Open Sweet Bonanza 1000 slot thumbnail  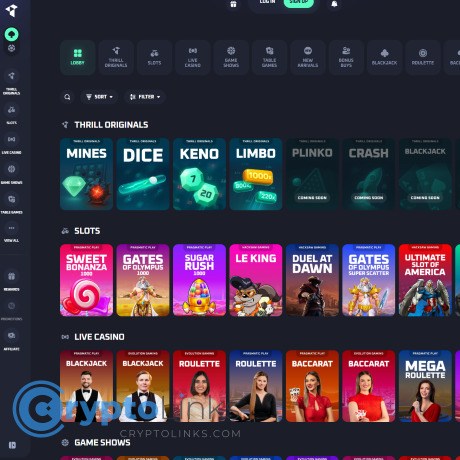tap(86, 280)
